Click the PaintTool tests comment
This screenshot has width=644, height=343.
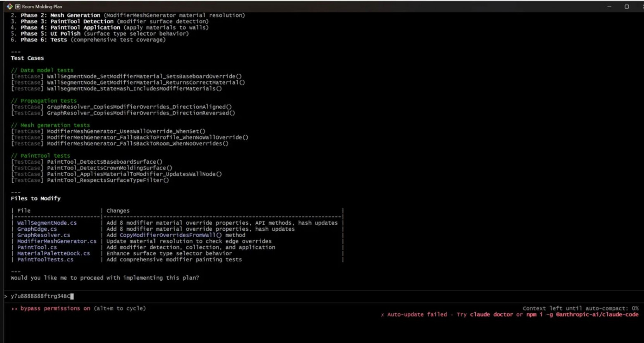pos(40,156)
